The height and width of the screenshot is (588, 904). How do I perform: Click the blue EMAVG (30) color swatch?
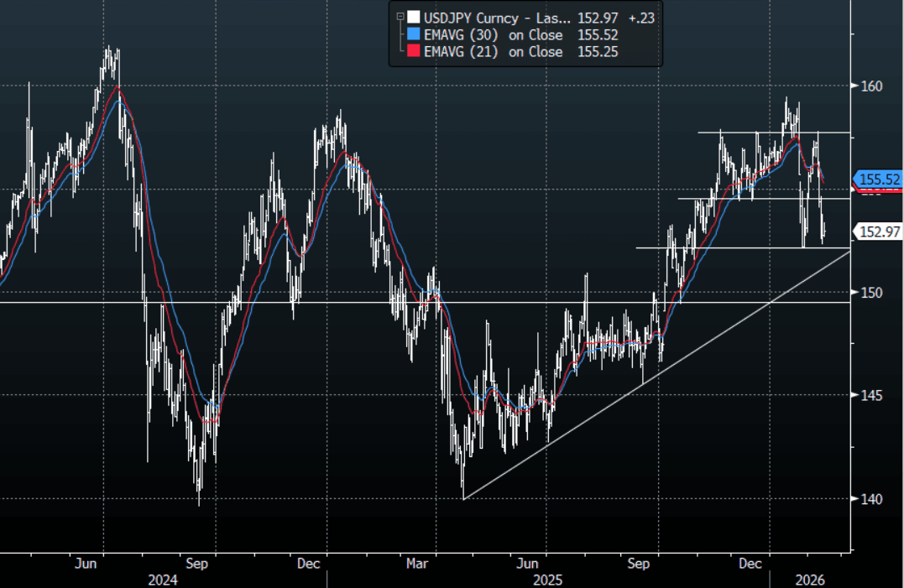pyautogui.click(x=412, y=34)
